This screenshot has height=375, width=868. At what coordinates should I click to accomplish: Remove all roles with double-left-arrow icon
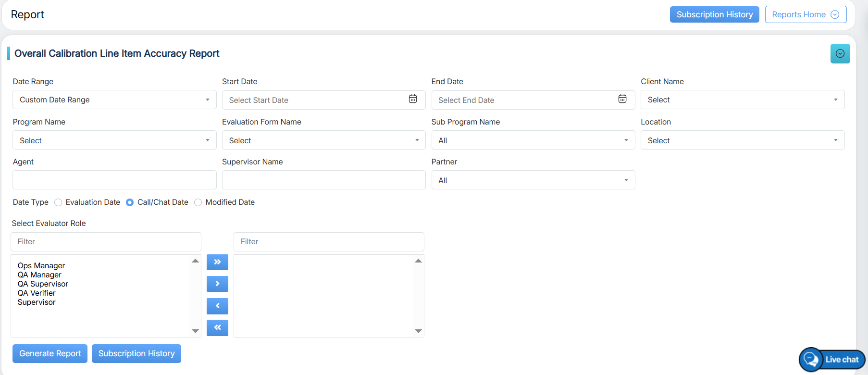[x=217, y=328]
